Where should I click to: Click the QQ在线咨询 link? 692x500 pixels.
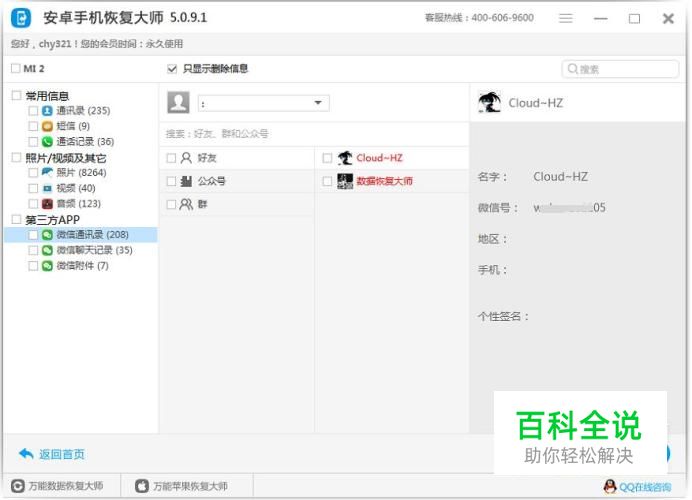645,487
